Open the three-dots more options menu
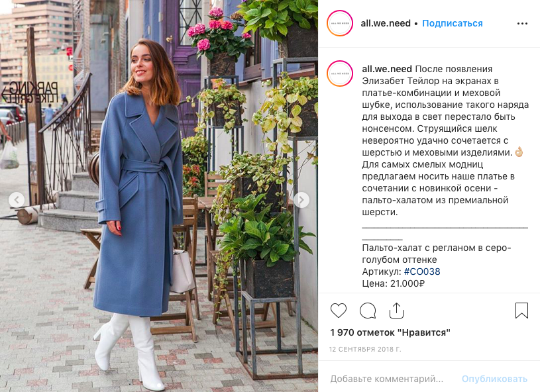 click(x=522, y=23)
